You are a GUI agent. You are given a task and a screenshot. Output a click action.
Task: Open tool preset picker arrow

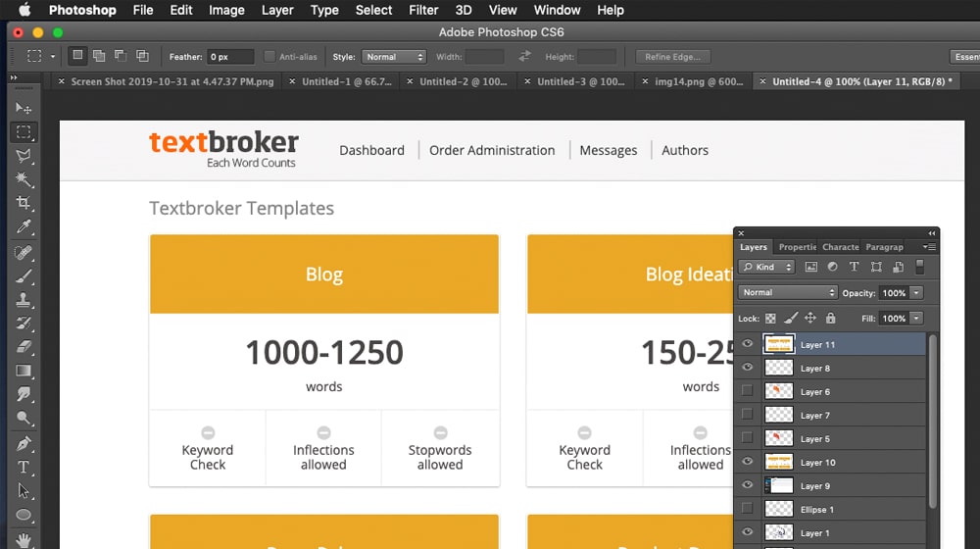(53, 56)
